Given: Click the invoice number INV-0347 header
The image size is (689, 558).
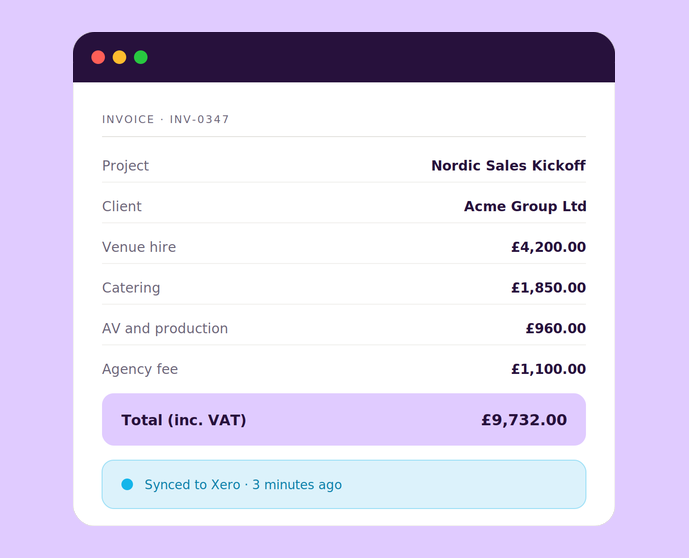Looking at the screenshot, I should 166,120.
